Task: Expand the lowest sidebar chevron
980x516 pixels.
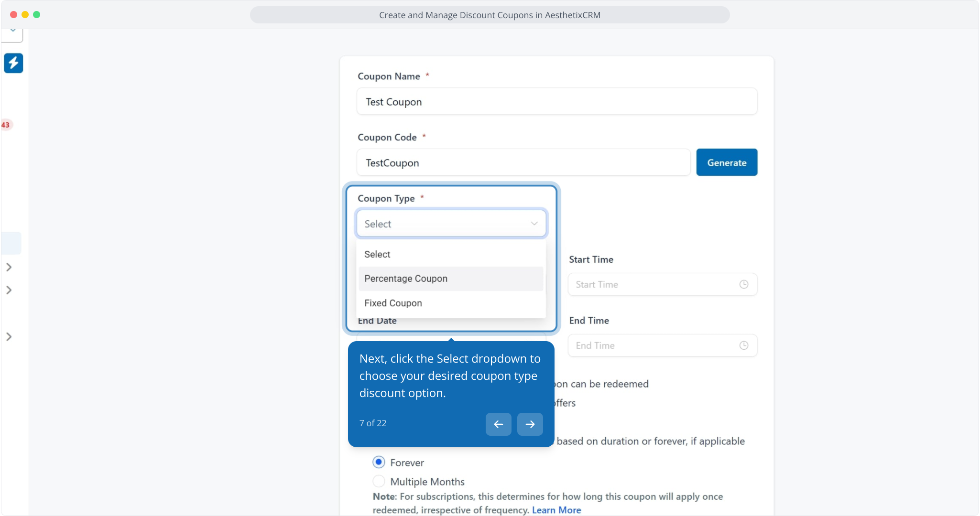Action: tap(9, 337)
